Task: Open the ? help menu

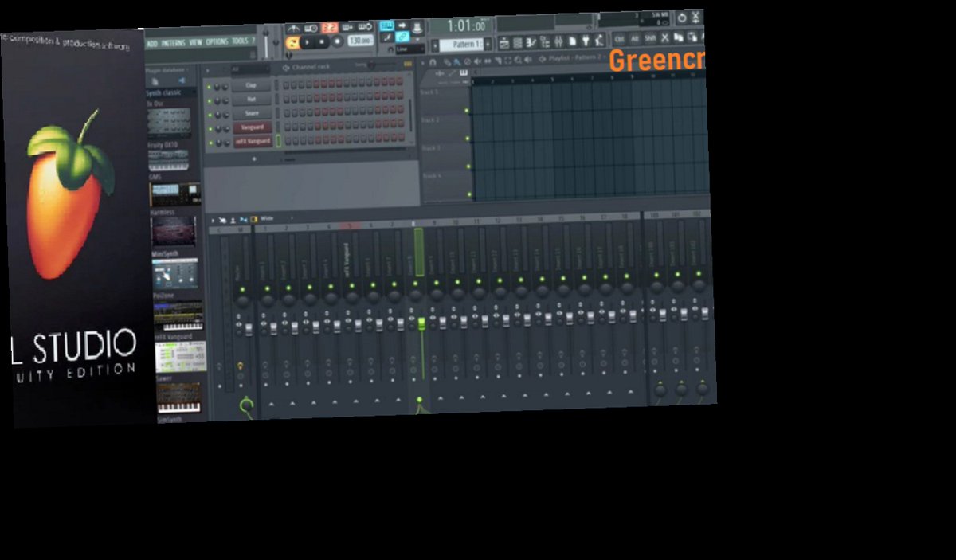Action: point(253,41)
